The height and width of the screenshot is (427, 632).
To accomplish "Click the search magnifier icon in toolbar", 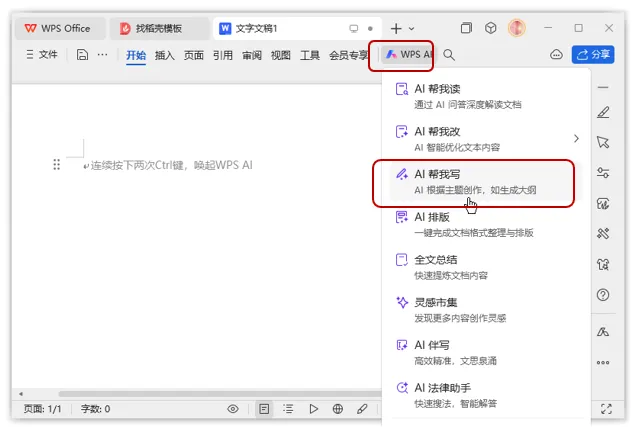I will (449, 54).
